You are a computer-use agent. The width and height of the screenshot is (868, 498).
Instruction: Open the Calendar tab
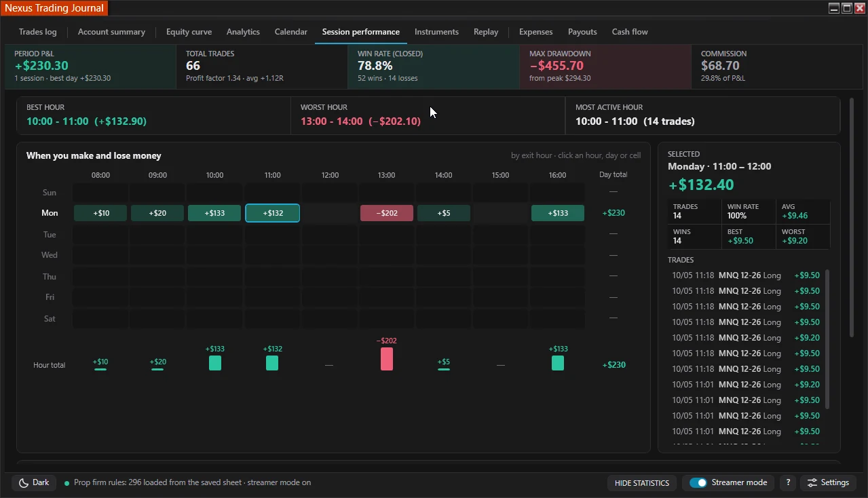tap(291, 32)
